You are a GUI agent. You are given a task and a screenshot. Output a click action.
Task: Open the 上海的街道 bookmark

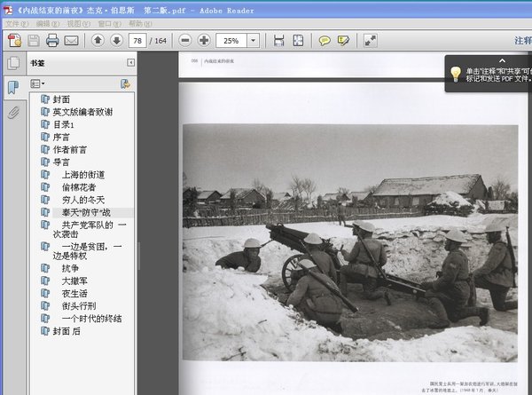coord(83,175)
